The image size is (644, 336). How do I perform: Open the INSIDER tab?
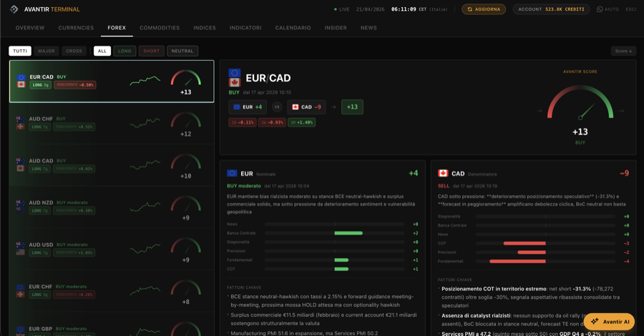coord(336,28)
